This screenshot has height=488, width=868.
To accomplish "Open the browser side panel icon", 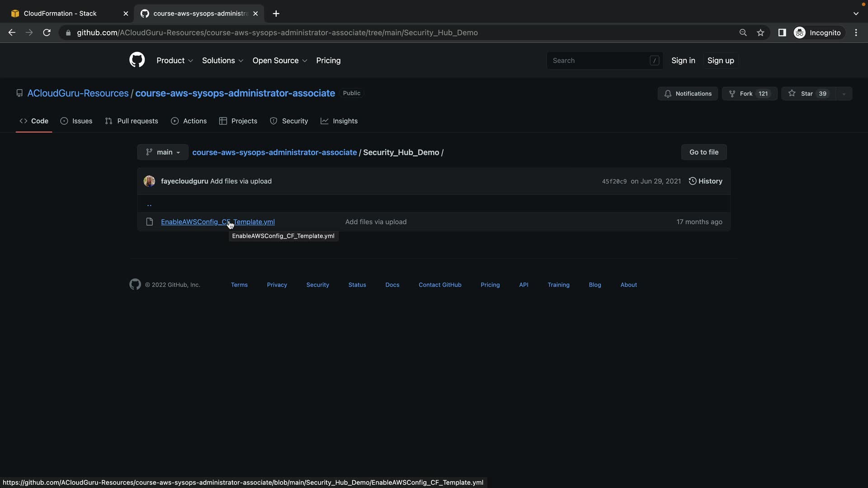I will 782,33.
